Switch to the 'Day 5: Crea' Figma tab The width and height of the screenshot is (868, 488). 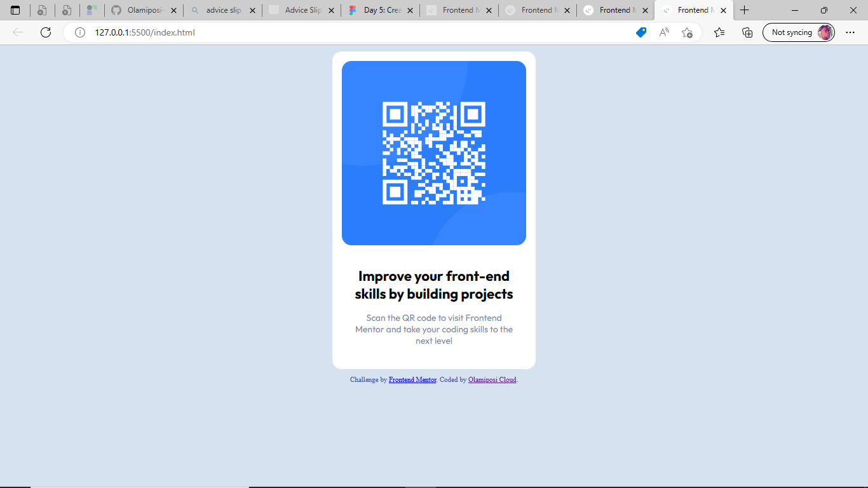381,10
